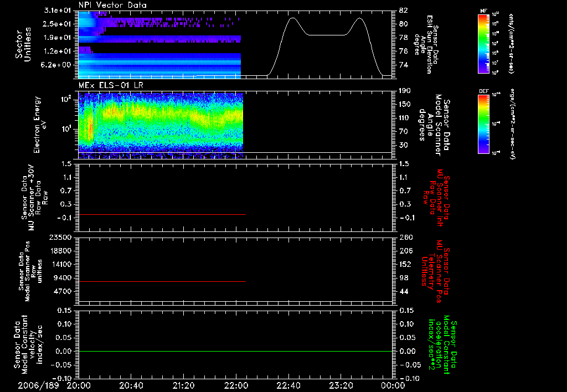Click the red 'MU Scanner Pos Telemetry' label

pyautogui.click(x=435, y=271)
